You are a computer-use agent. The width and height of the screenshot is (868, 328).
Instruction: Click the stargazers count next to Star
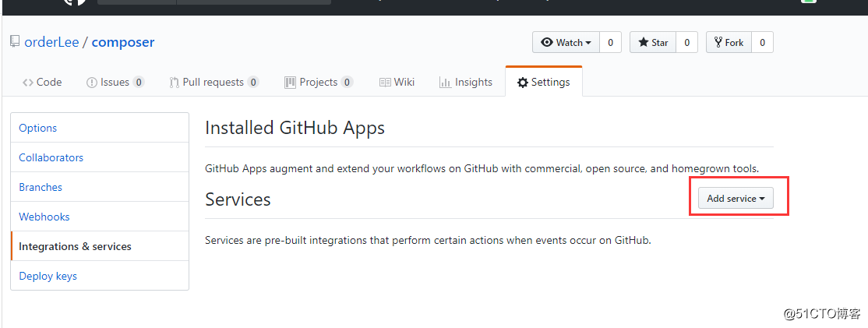687,42
